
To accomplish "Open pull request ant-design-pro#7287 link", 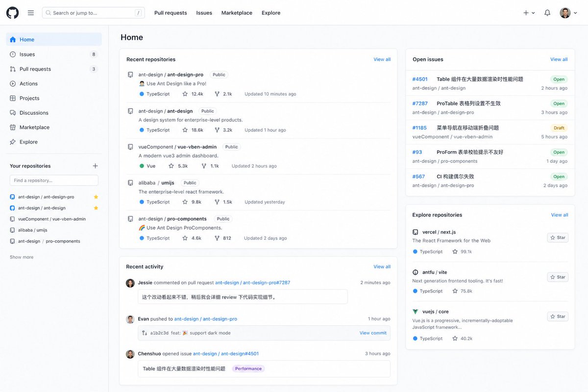I will pyautogui.click(x=252, y=283).
